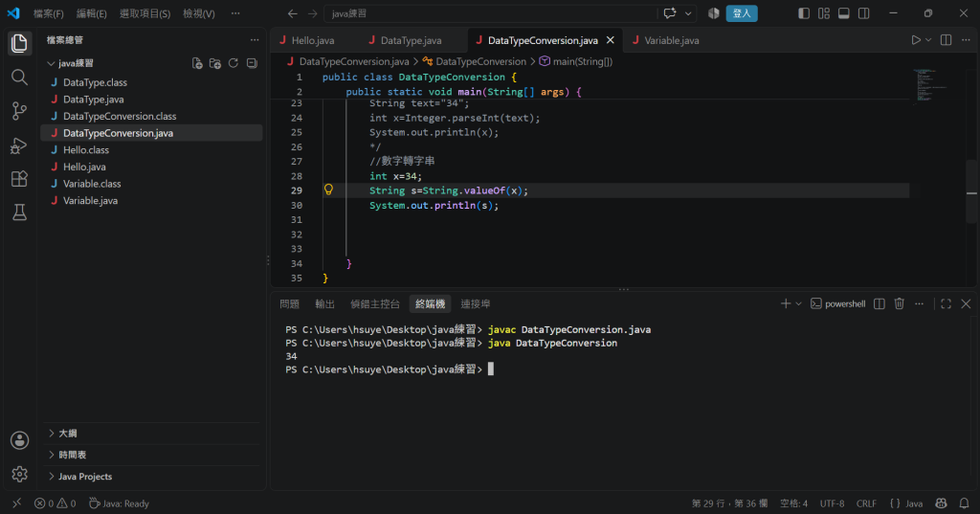Toggle bottom panel visibility
The width and height of the screenshot is (980, 514).
click(844, 13)
